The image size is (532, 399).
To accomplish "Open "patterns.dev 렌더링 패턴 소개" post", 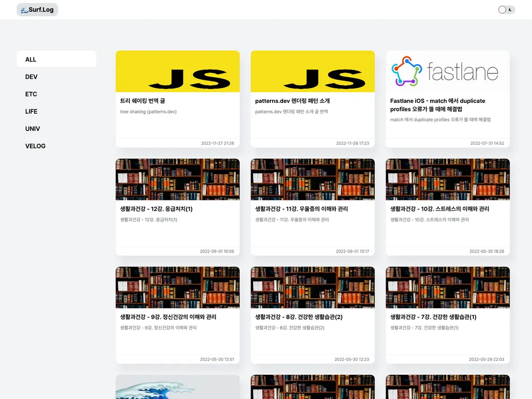I will click(x=292, y=101).
